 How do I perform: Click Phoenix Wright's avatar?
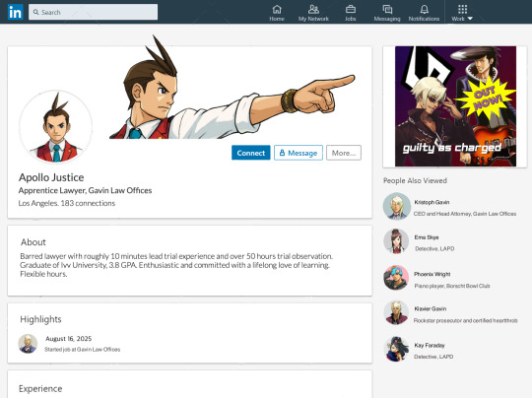[396, 278]
